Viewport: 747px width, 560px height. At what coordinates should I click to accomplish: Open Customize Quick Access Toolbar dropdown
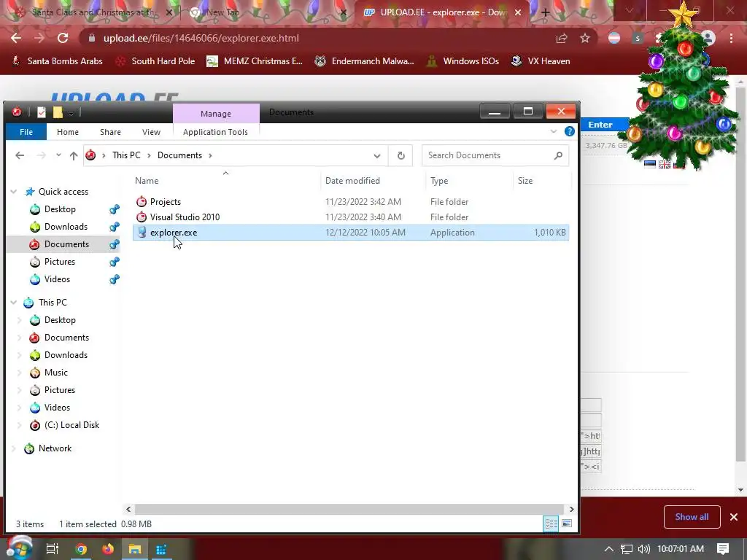pos(71,113)
